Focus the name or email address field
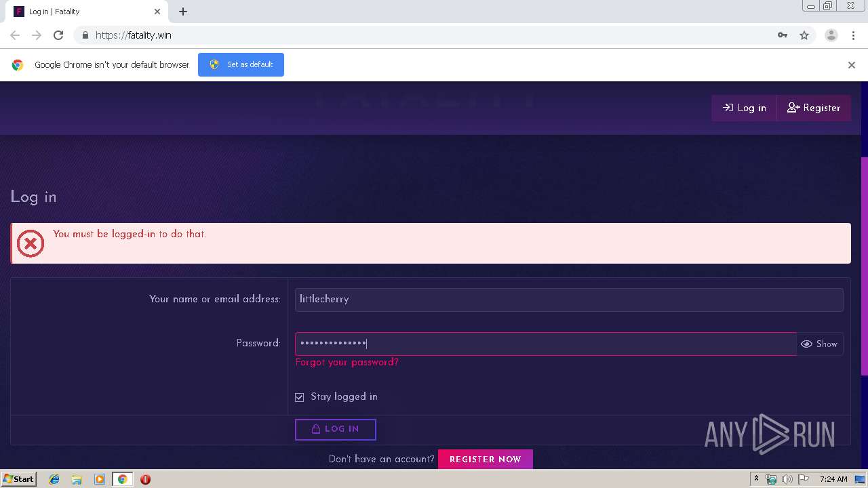The image size is (868, 488). 569,300
